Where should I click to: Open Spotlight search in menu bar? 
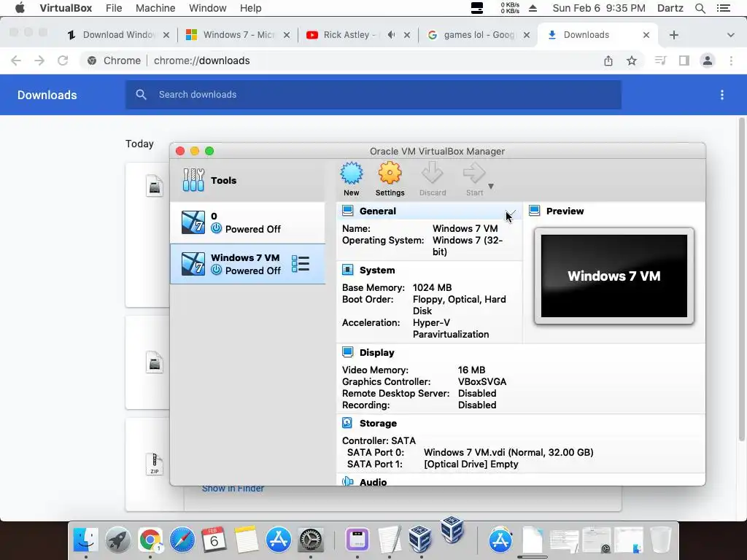coord(700,8)
